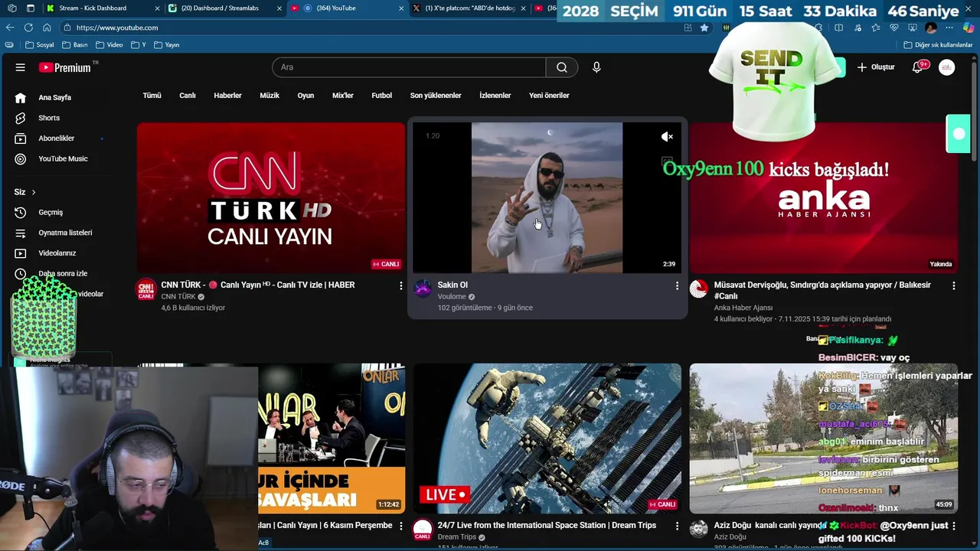Open the Copilot icon in browser toolbar
980x551 pixels.
pos(969,28)
